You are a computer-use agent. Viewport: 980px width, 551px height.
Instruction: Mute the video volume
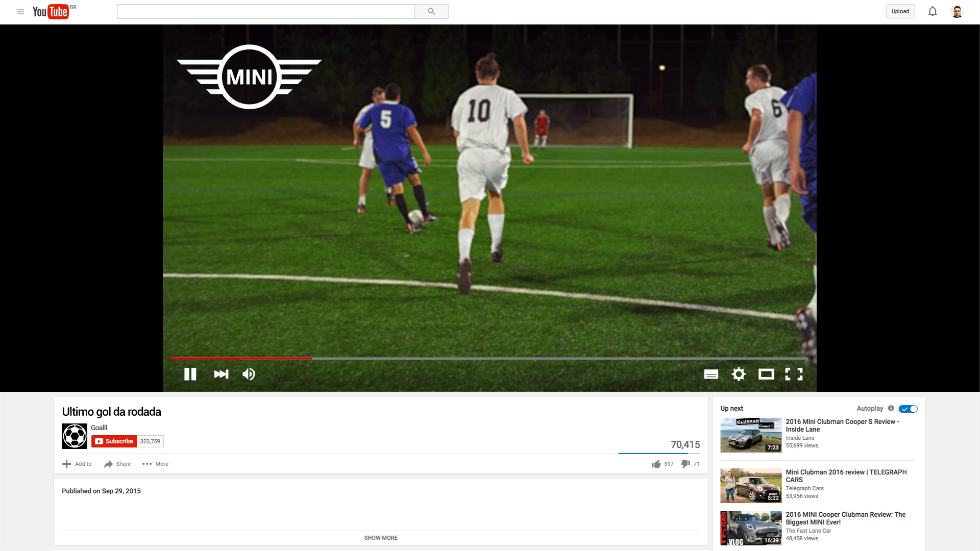tap(249, 374)
